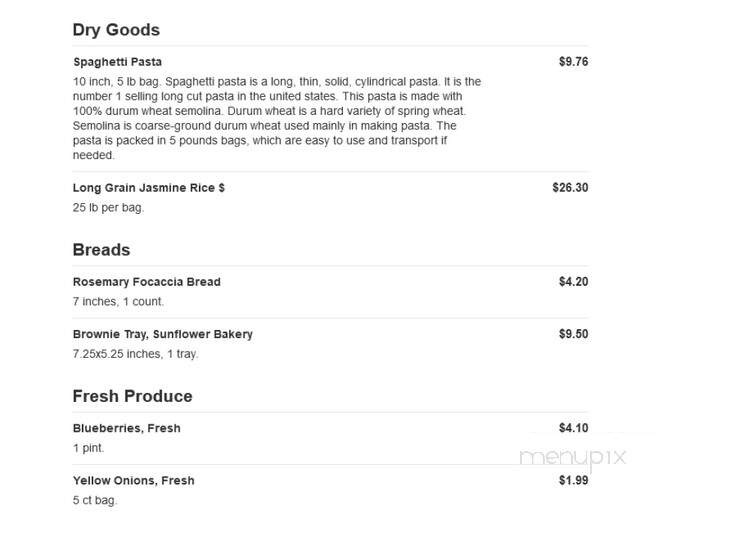Viewport: 752px width, 540px height.
Task: Open Brownie Tray, Sunflower Bakery item
Action: point(163,334)
